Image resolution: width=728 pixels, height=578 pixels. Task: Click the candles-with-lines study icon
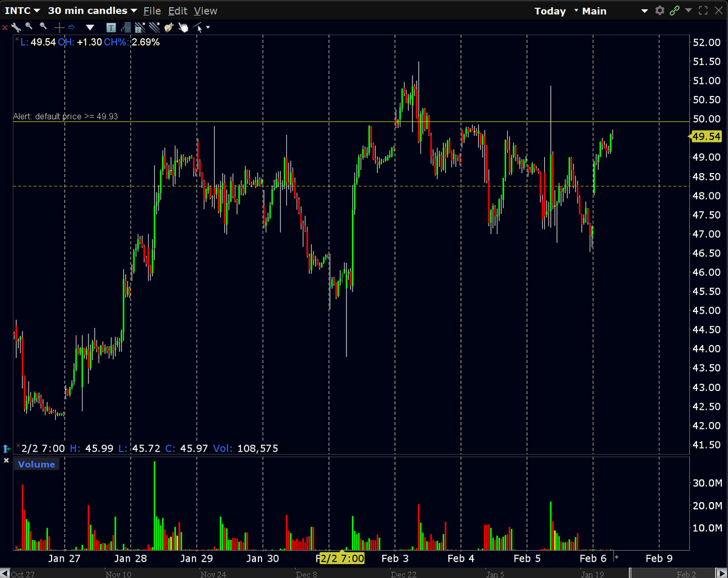click(x=126, y=27)
